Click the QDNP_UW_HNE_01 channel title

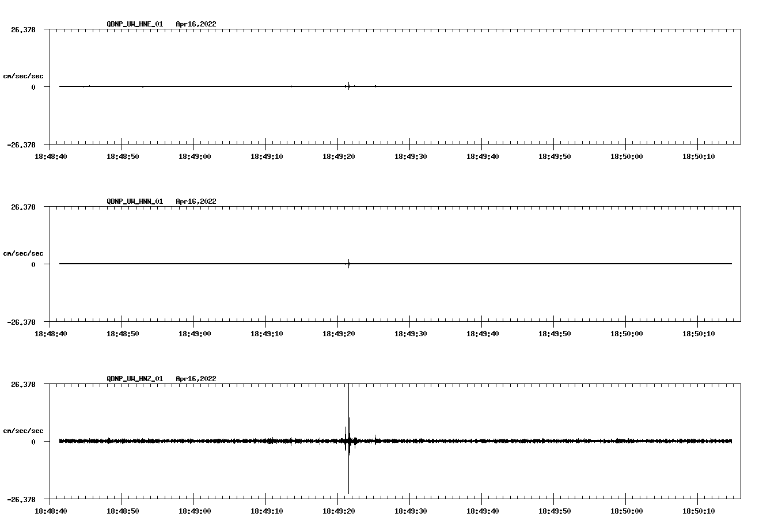[x=135, y=24]
